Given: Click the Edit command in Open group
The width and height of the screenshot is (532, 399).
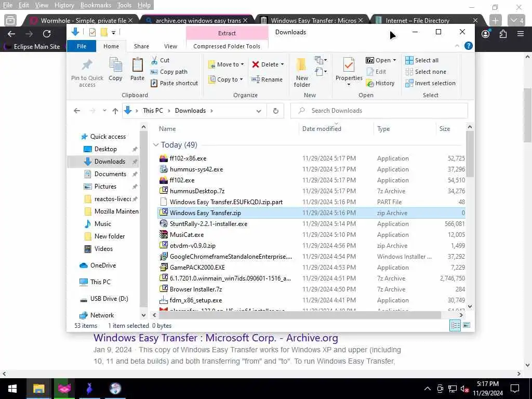Looking at the screenshot, I should pos(376,72).
